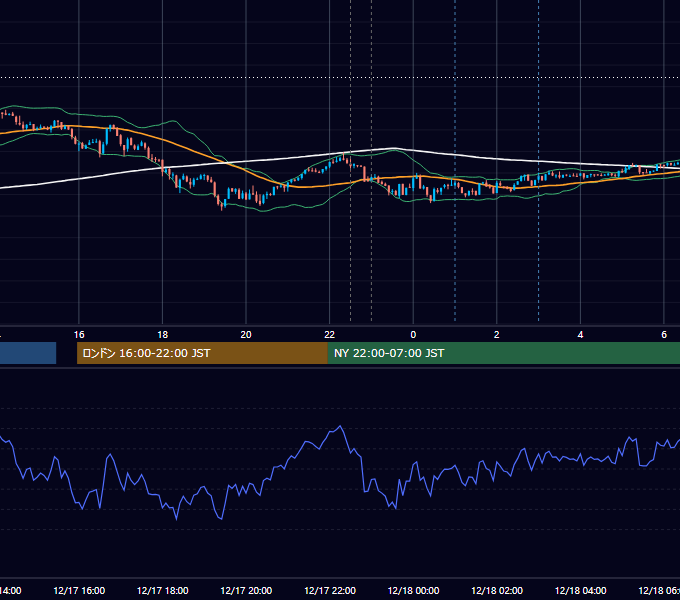680x600 pixels.
Task: Click the 0 hour label on the price chart axis
Action: [413, 335]
